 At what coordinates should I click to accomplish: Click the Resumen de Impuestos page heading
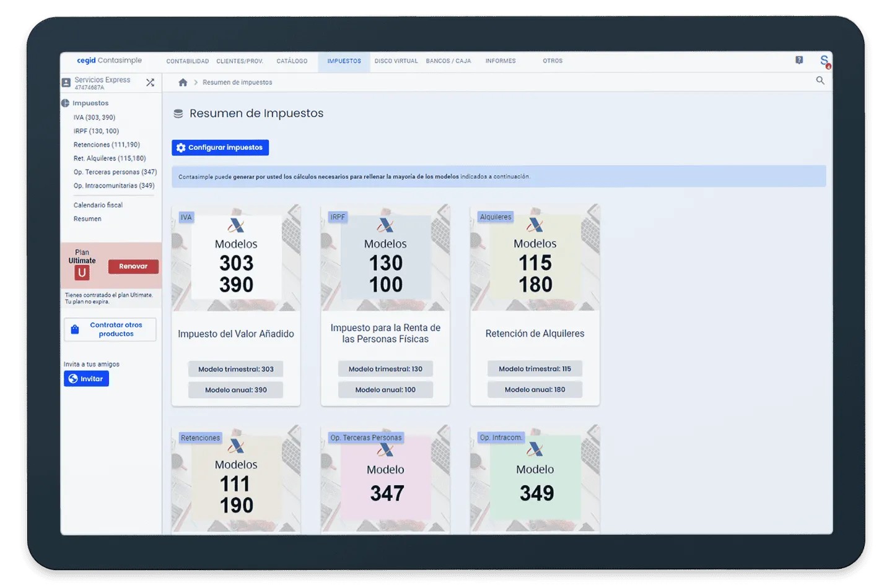256,114
